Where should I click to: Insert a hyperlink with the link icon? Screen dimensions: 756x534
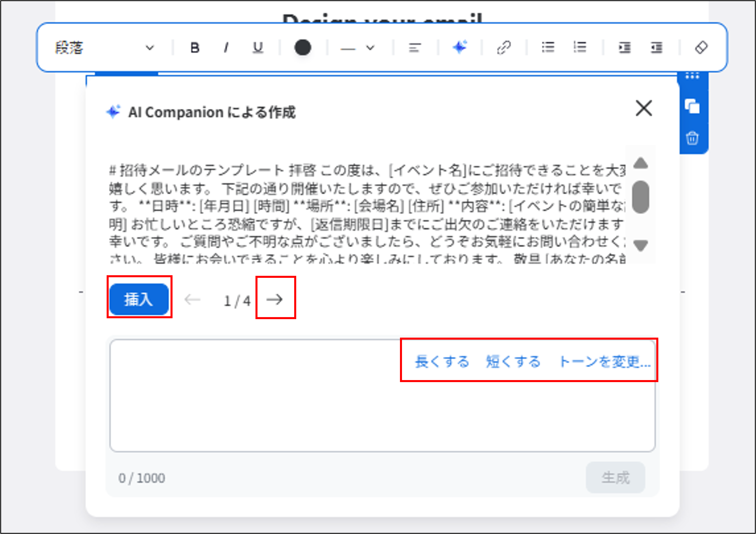(x=504, y=48)
